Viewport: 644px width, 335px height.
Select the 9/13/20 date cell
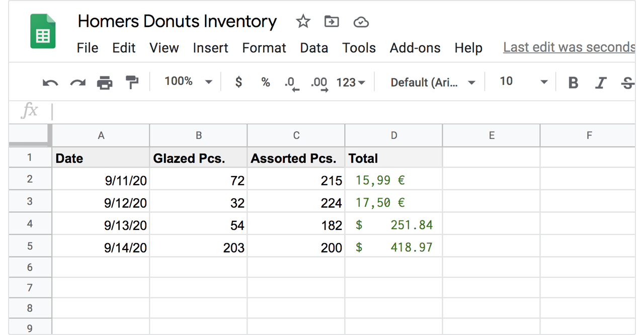click(x=101, y=224)
